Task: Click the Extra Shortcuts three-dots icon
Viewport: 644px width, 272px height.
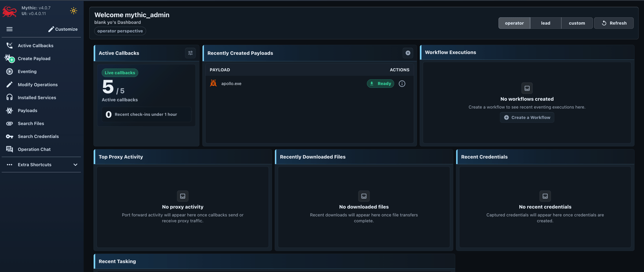Action: pos(9,164)
